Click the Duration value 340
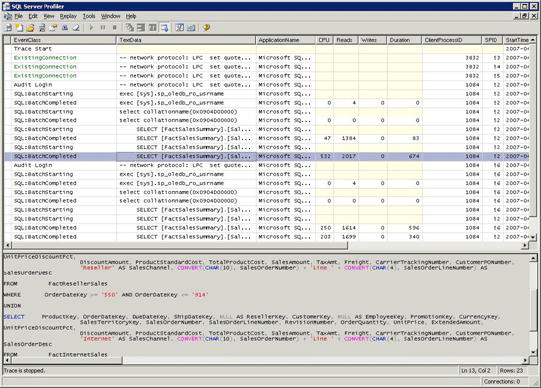The image size is (541, 388). click(x=414, y=237)
